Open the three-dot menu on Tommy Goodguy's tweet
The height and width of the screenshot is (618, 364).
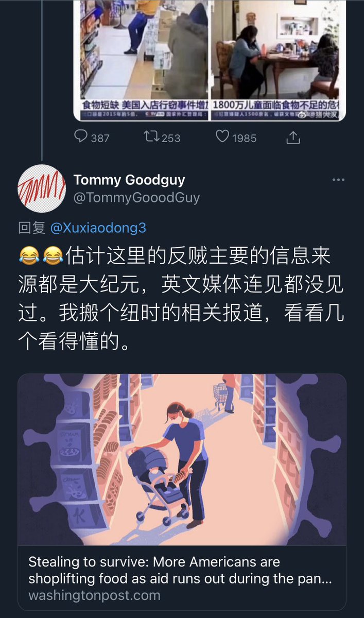(x=338, y=180)
